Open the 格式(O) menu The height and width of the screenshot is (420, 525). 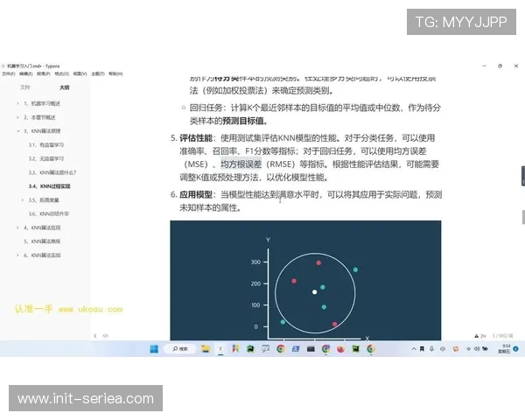coord(61,73)
